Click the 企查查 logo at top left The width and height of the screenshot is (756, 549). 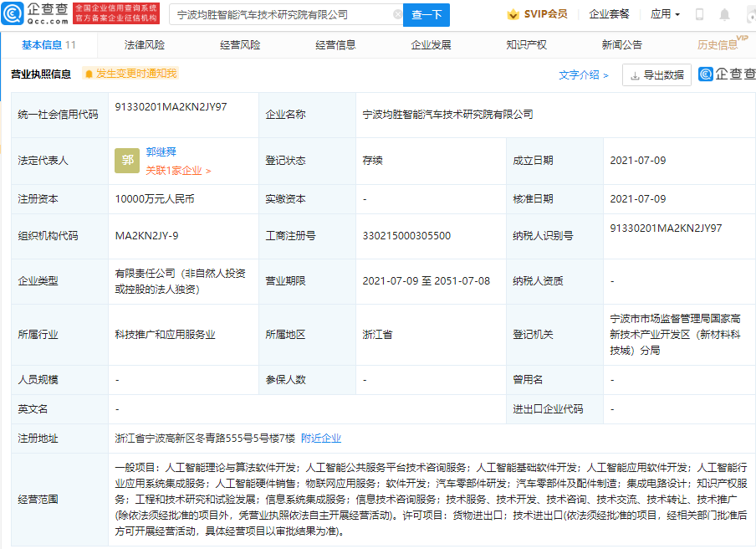pyautogui.click(x=33, y=13)
